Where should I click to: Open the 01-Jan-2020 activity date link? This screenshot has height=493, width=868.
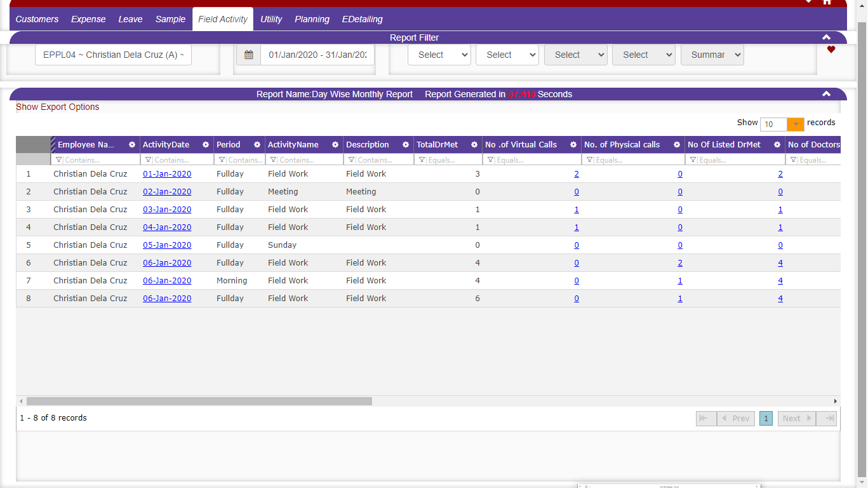point(167,173)
